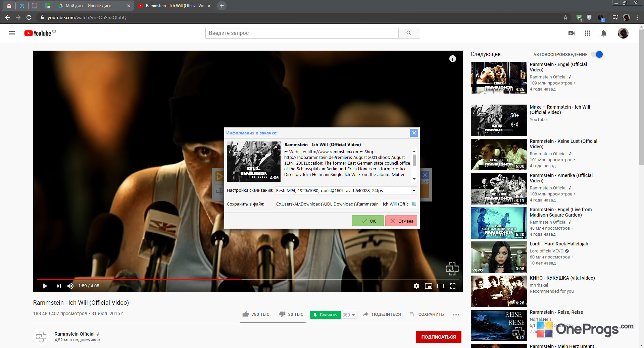Bookmark this page with the star icon

(565, 17)
